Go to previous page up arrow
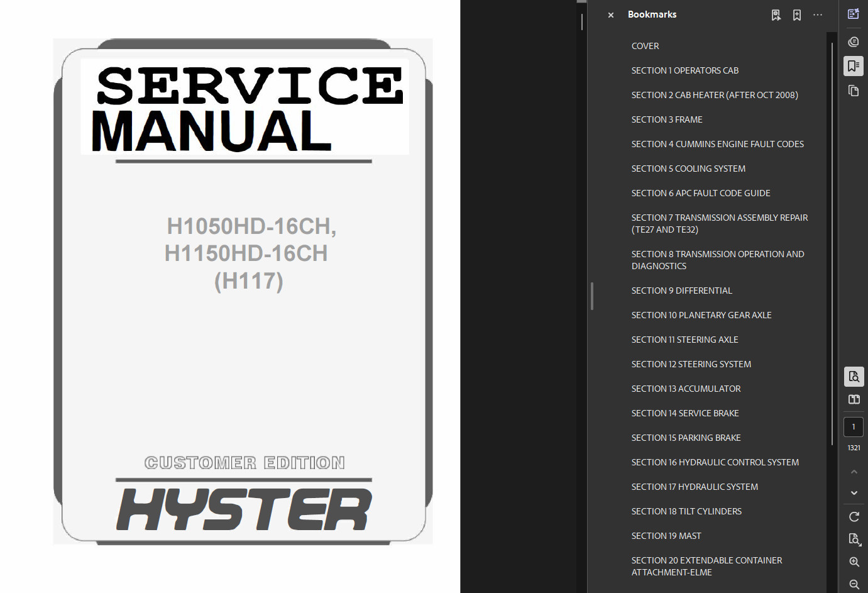 pyautogui.click(x=854, y=472)
